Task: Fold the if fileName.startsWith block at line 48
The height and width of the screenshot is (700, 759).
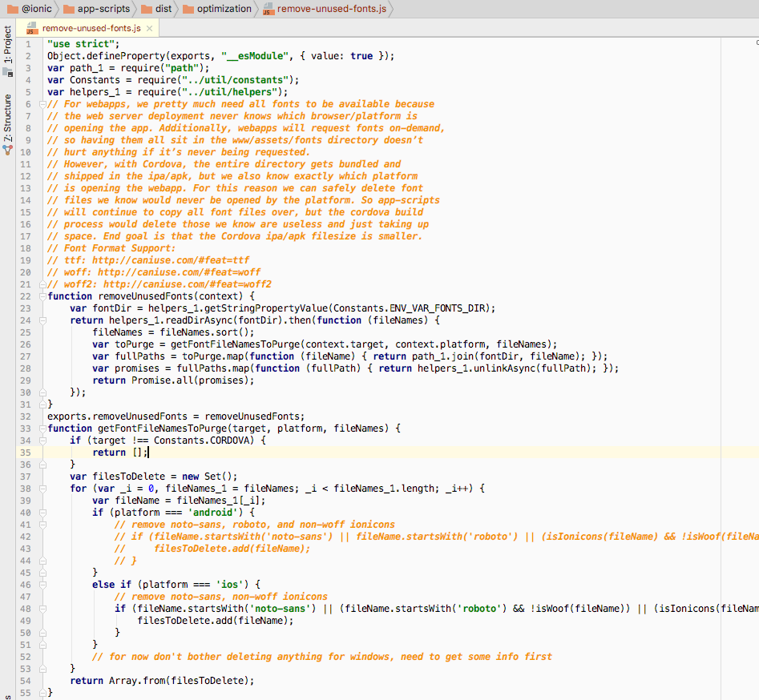Action: 42,609
